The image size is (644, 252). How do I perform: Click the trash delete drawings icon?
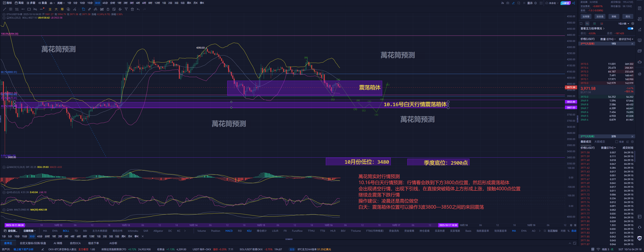(x=132, y=9)
